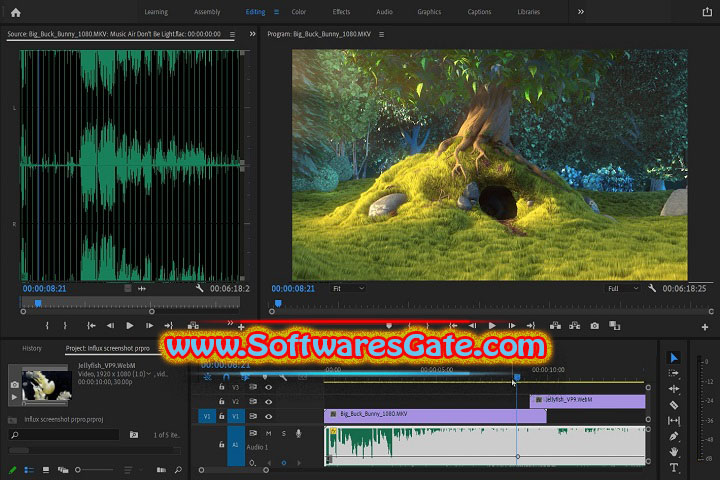The image size is (720, 480).
Task: Switch Project panel to Freeform View
Action: tap(63, 469)
